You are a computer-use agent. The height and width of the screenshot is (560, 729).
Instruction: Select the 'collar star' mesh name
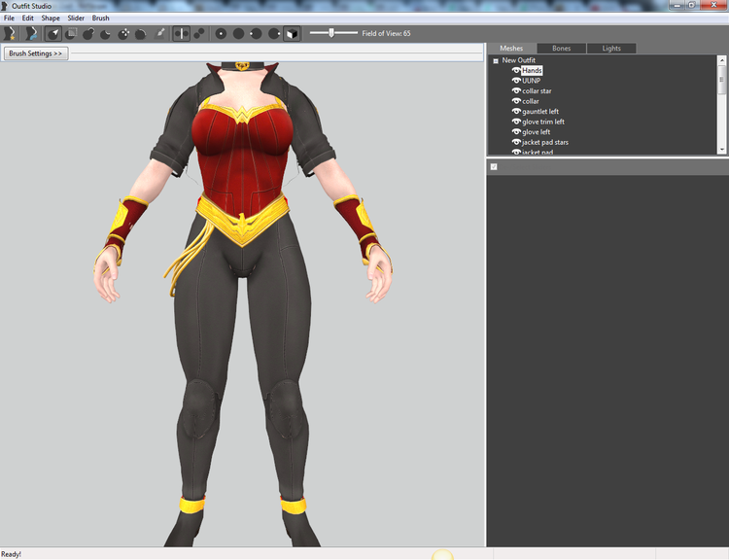click(x=537, y=91)
